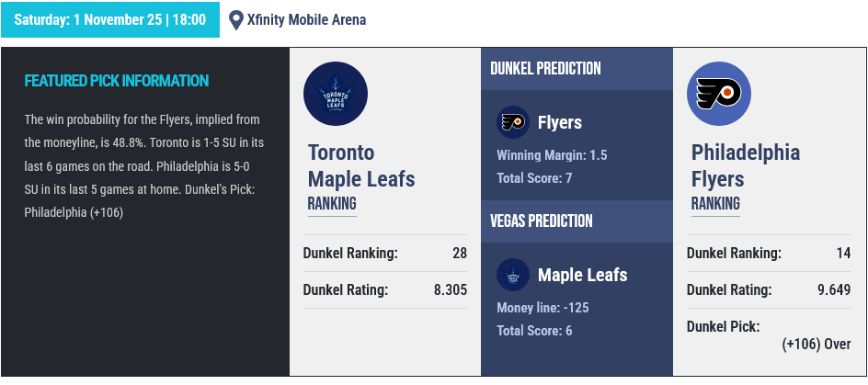Click the Money line -125 text
This screenshot has height=385, width=868.
coord(542,307)
